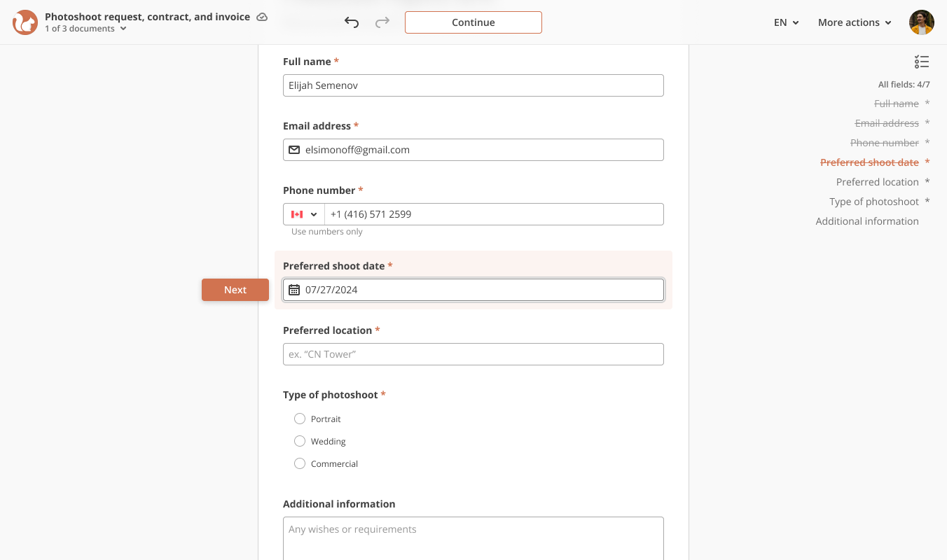Viewport: 947px width, 560px height.
Task: Expand the More actions menu
Action: pyautogui.click(x=855, y=22)
